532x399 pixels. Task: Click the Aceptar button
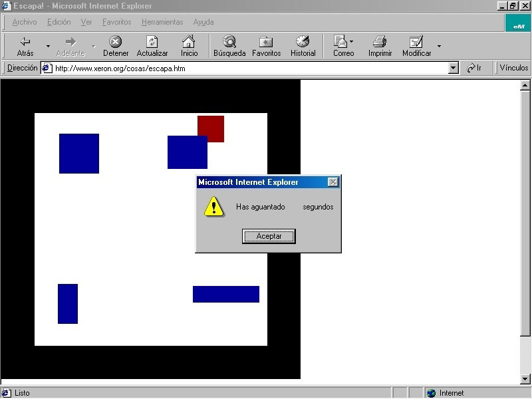pyautogui.click(x=269, y=236)
